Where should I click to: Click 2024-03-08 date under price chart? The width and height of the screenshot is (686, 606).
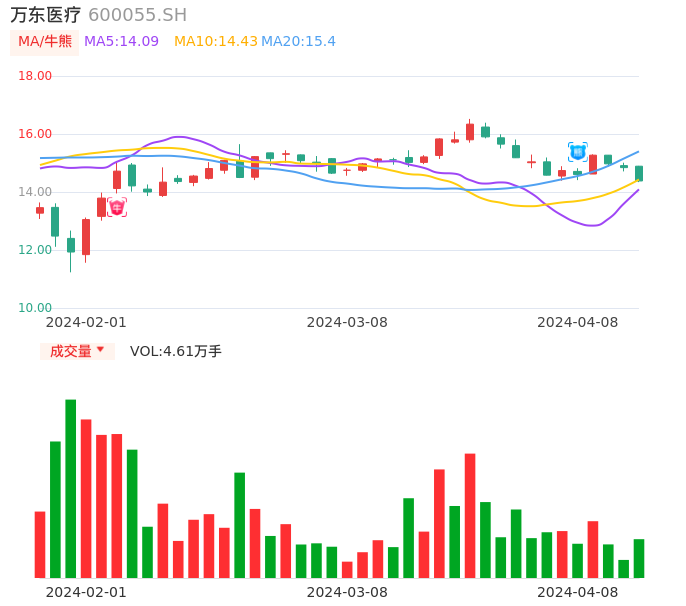[347, 322]
